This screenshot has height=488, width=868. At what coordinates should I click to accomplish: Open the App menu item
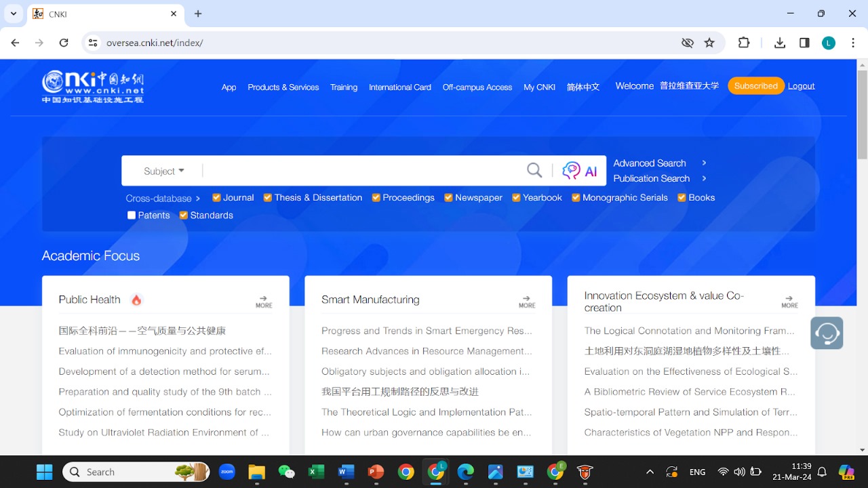tap(229, 87)
